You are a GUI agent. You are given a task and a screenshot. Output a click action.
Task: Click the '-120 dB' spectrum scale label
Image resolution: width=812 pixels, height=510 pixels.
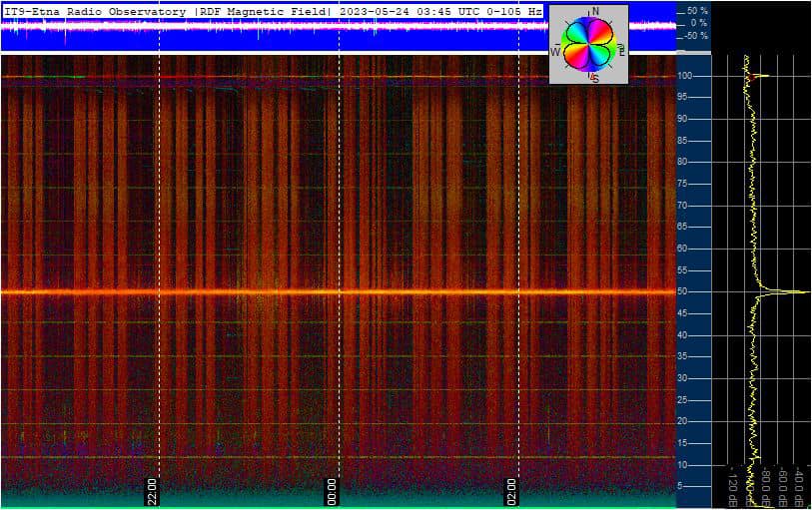[733, 486]
